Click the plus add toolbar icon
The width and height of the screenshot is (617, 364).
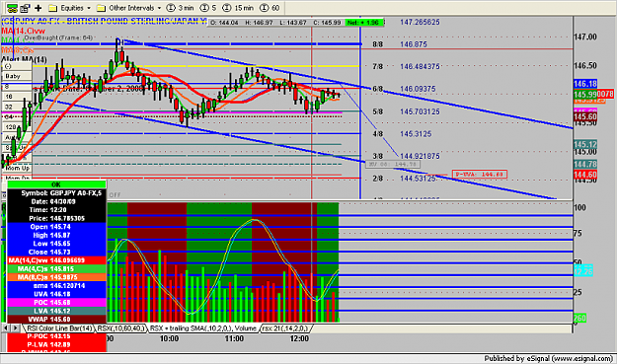click(39, 8)
